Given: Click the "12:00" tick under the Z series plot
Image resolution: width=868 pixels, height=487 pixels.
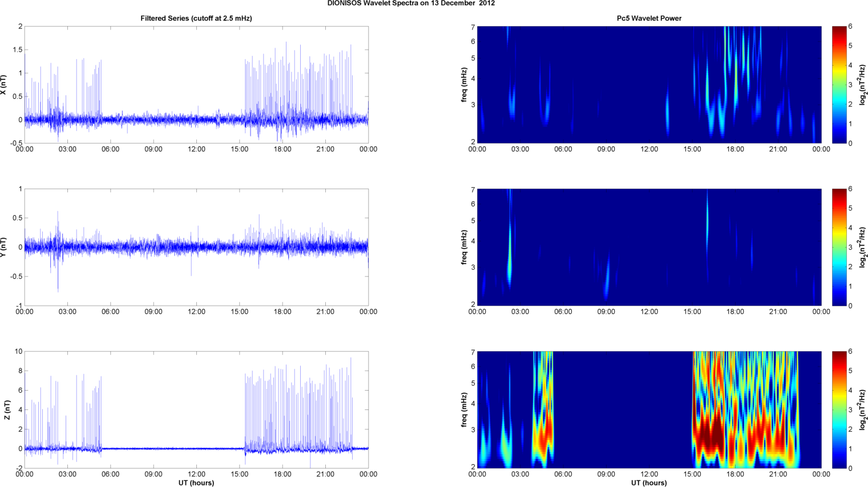Looking at the screenshot, I should coord(196,474).
